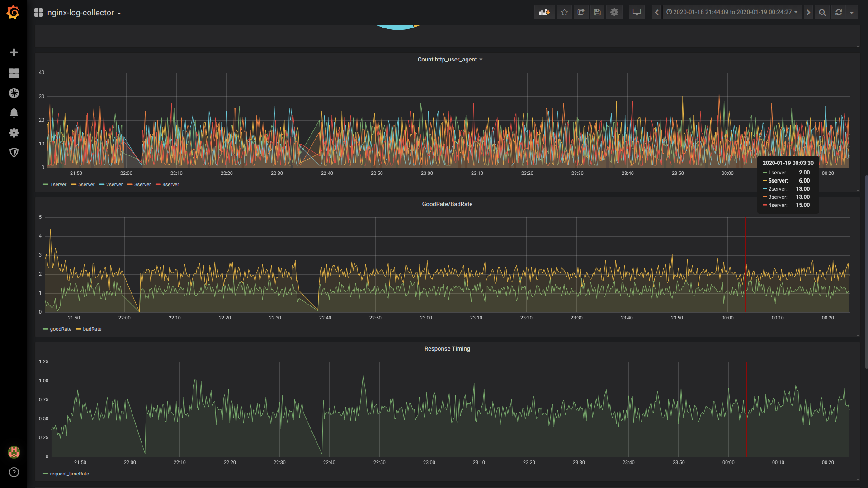The height and width of the screenshot is (488, 868).
Task: Open user profile avatar in sidebar
Action: pos(14,452)
